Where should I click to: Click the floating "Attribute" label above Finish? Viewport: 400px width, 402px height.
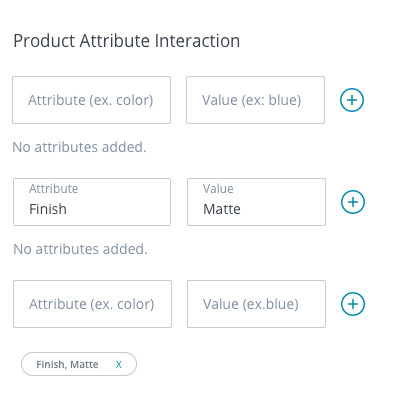[54, 189]
